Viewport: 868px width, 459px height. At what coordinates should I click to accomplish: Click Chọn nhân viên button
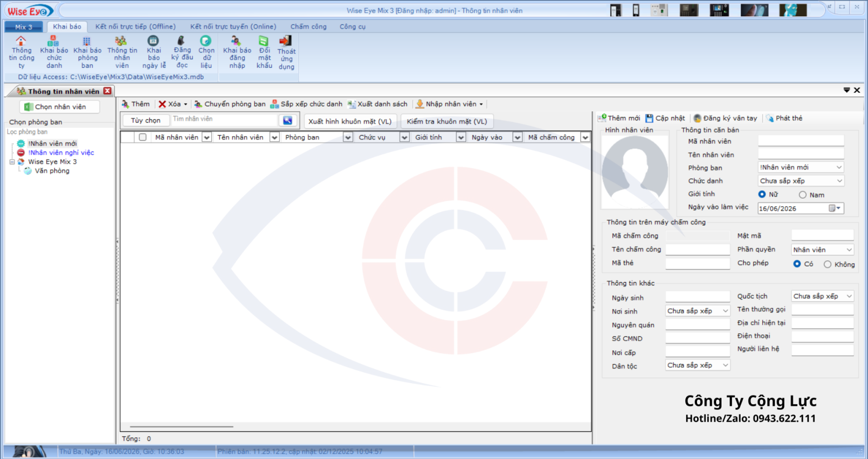tap(60, 107)
